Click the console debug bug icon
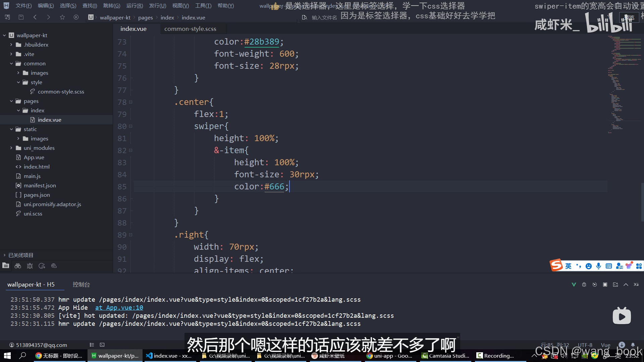The width and height of the screenshot is (644, 362). pos(584,285)
